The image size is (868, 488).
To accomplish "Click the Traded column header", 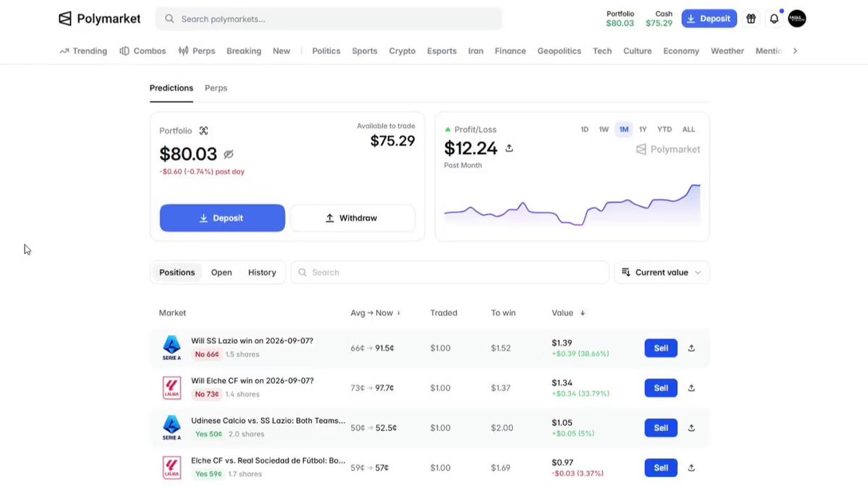I will (x=443, y=313).
